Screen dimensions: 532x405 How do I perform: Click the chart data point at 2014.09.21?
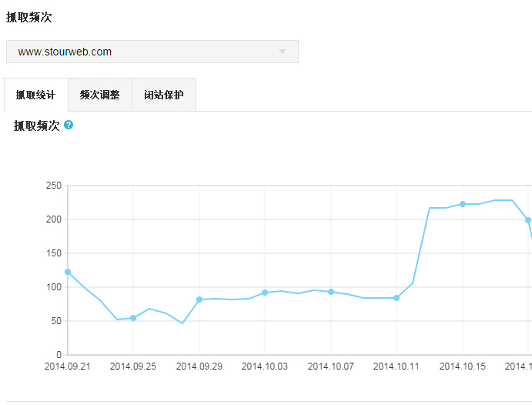coord(68,272)
